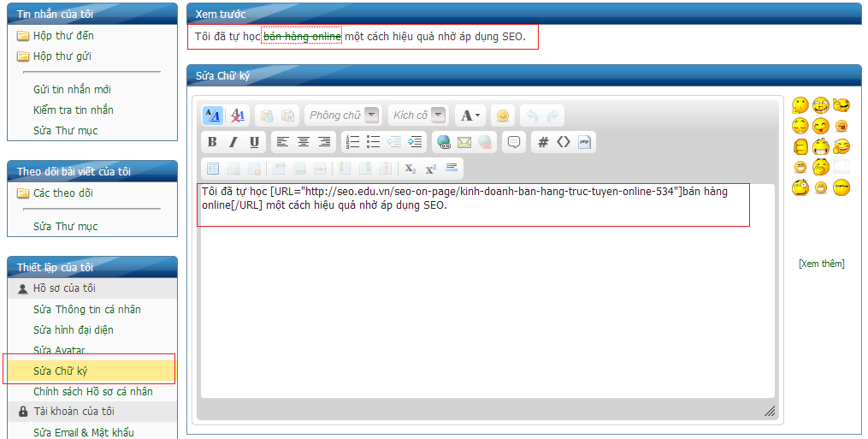Open the Phông chữ font dropdown
The height and width of the screenshot is (439, 868).
pyautogui.click(x=343, y=116)
